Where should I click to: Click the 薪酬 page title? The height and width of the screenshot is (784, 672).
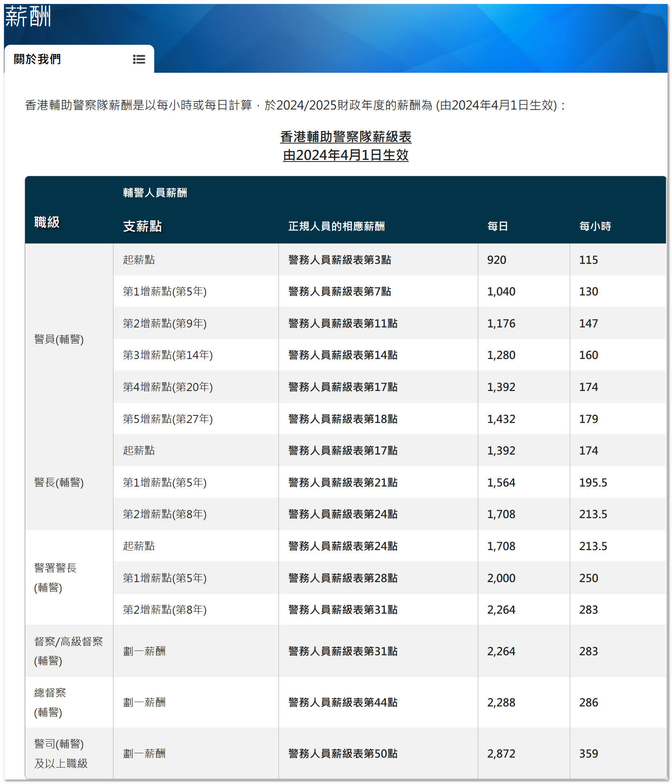[x=28, y=17]
